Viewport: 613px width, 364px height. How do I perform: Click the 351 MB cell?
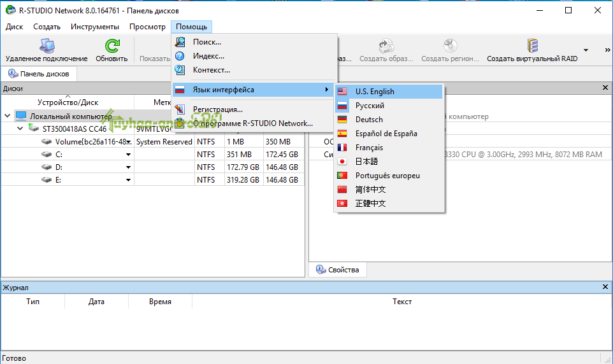(x=243, y=155)
